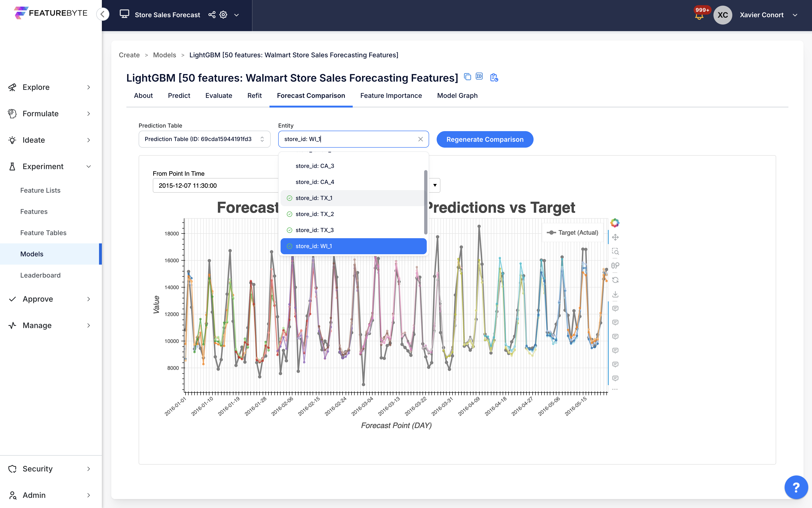Reset the chart axes with refresh icon

coord(616,279)
